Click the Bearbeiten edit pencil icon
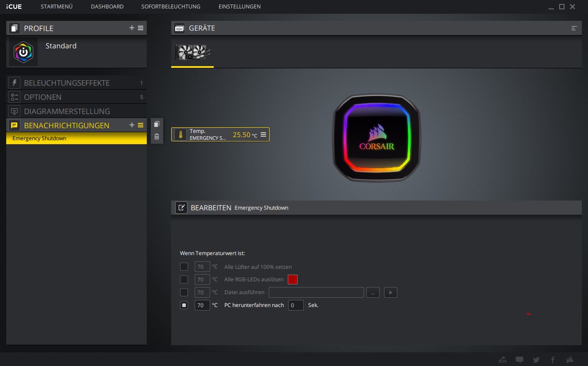The width and height of the screenshot is (588, 366). [181, 207]
